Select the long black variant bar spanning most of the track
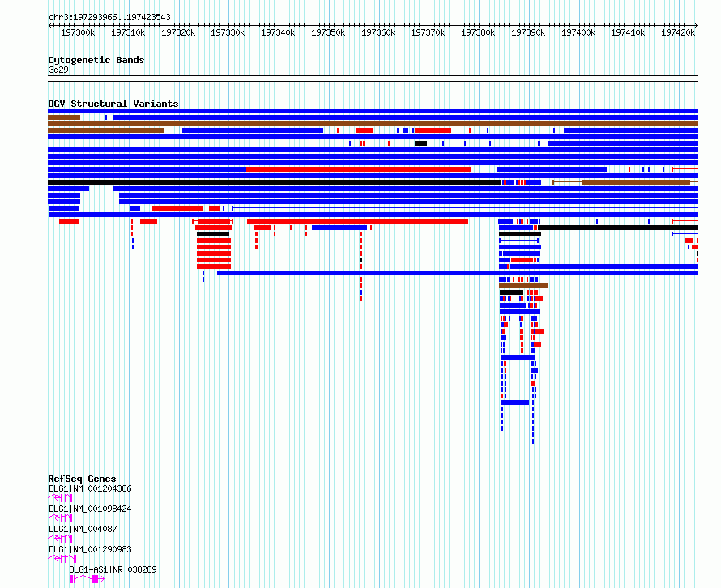 pyautogui.click(x=275, y=182)
